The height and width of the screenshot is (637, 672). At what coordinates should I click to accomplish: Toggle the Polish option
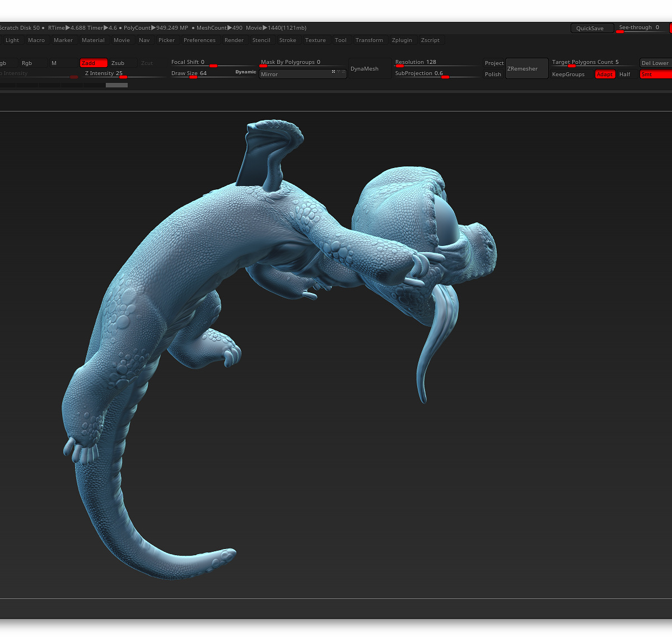click(493, 75)
